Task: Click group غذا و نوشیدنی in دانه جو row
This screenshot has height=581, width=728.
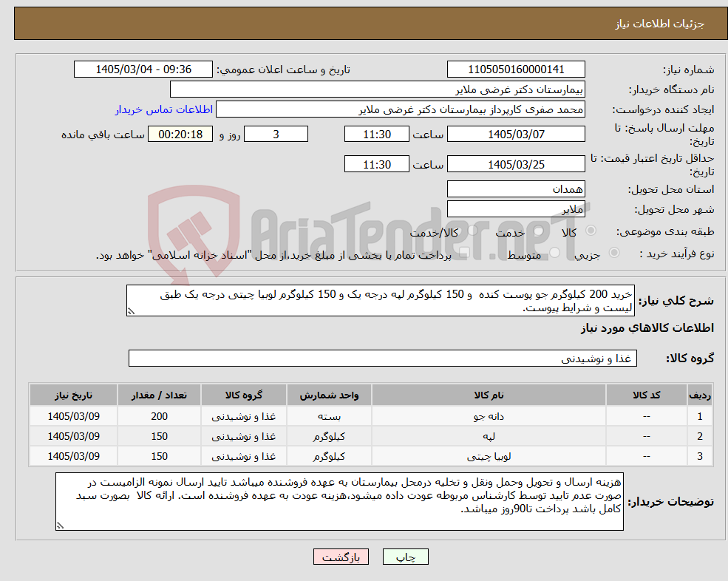Action: pyautogui.click(x=244, y=416)
